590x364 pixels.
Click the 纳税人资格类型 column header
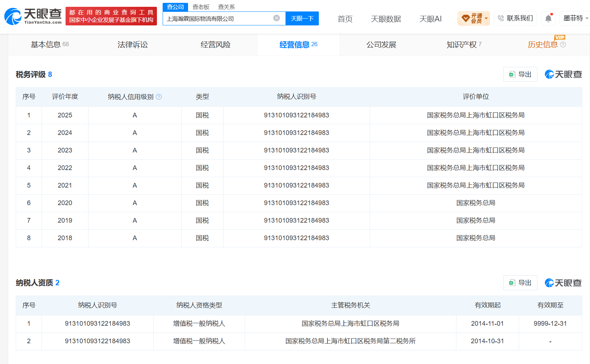199,305
